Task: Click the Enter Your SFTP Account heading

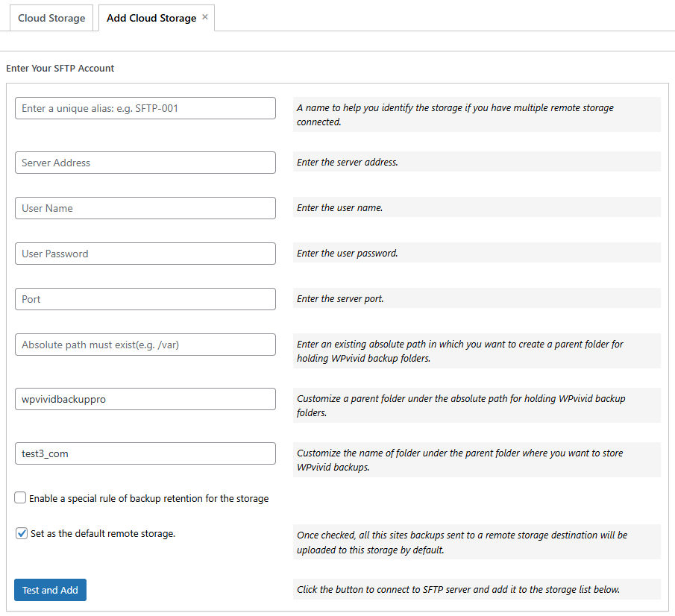Action: click(60, 68)
